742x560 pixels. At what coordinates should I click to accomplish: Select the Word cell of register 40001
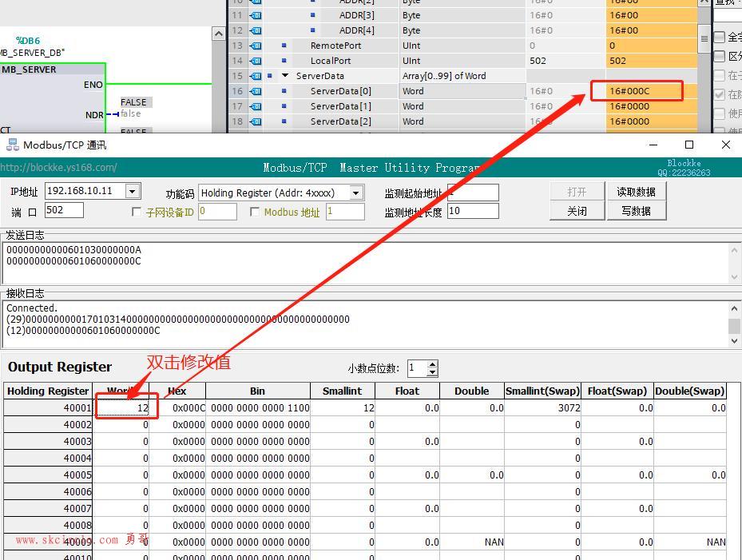(121, 407)
